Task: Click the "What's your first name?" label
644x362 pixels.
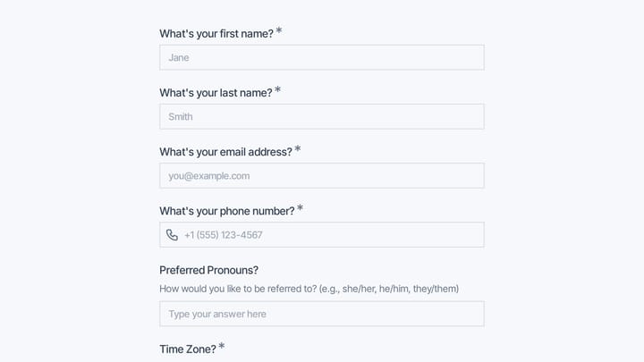Action: (x=216, y=34)
